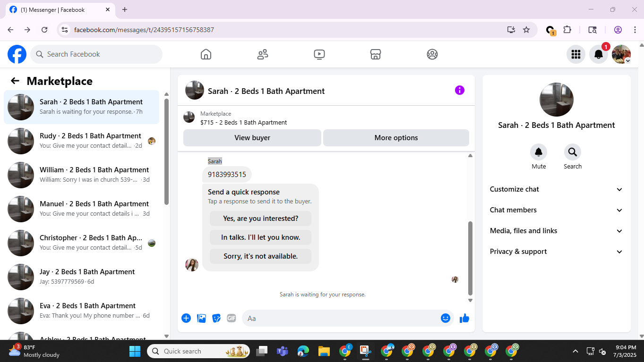
Task: Open the account profile picture menu
Action: (x=621, y=54)
